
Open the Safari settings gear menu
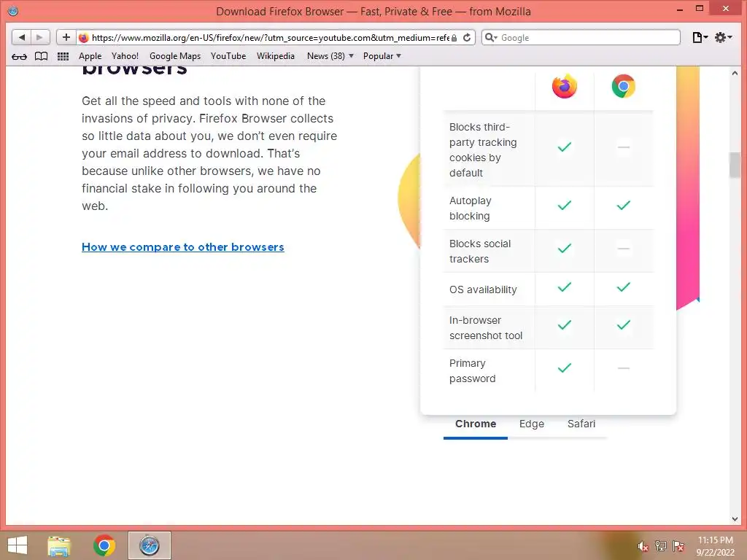click(723, 38)
